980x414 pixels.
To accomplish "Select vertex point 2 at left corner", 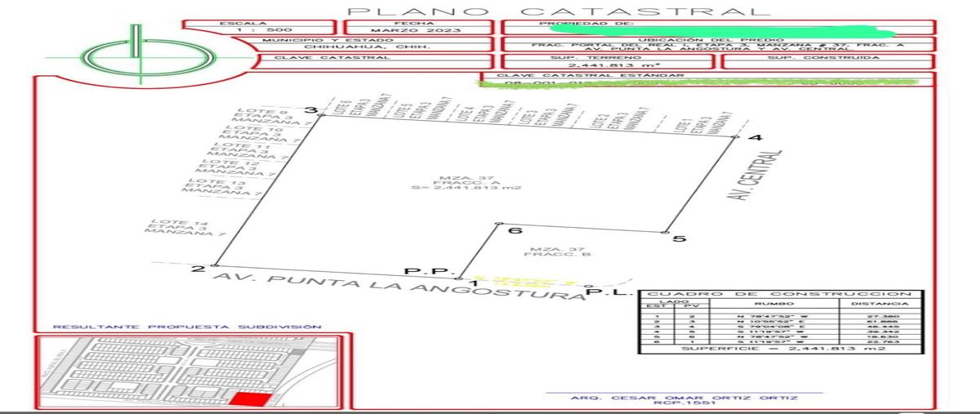I will pyautogui.click(x=214, y=265).
